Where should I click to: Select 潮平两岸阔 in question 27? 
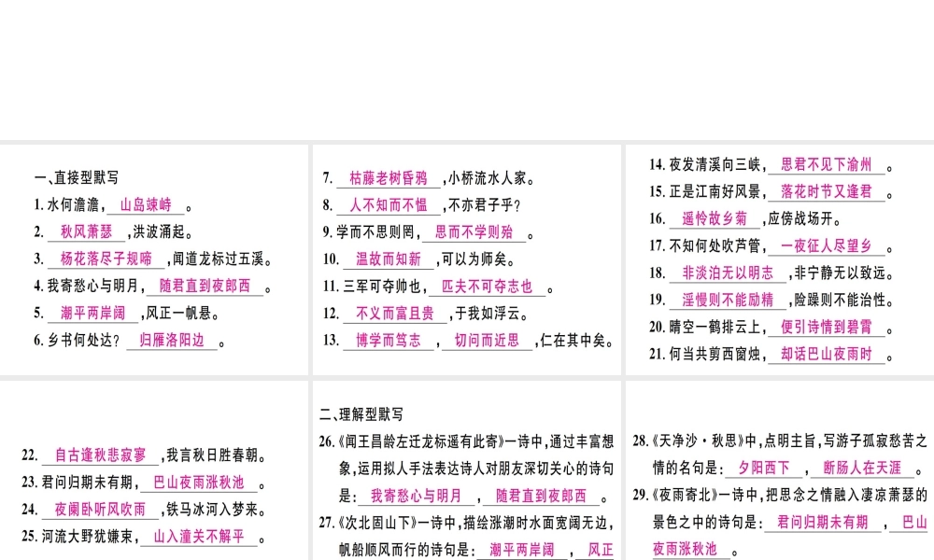point(522,550)
